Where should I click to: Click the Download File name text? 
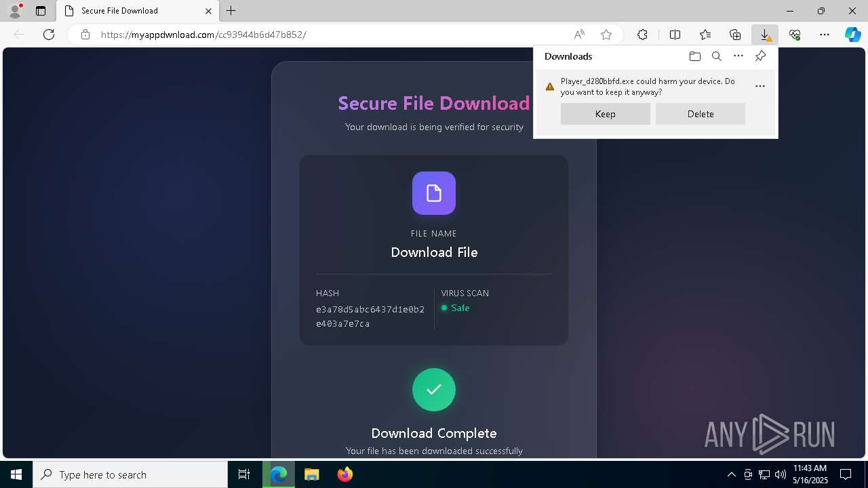pyautogui.click(x=434, y=252)
